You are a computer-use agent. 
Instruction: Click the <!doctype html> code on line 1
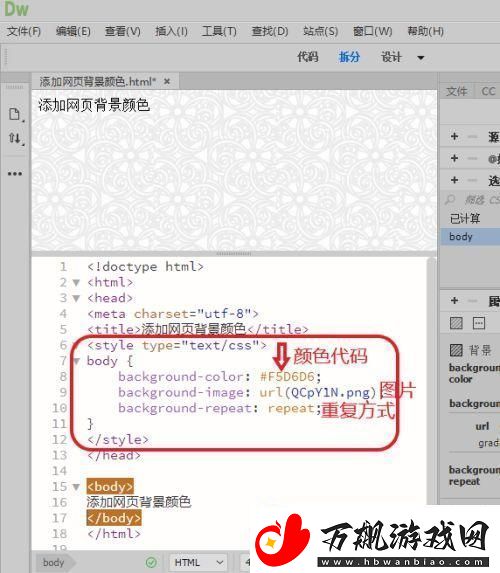(145, 267)
